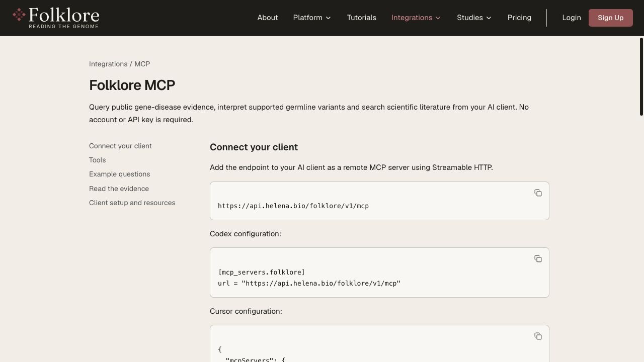Copy the MCP endpoint URL
The image size is (644, 362).
point(538,193)
